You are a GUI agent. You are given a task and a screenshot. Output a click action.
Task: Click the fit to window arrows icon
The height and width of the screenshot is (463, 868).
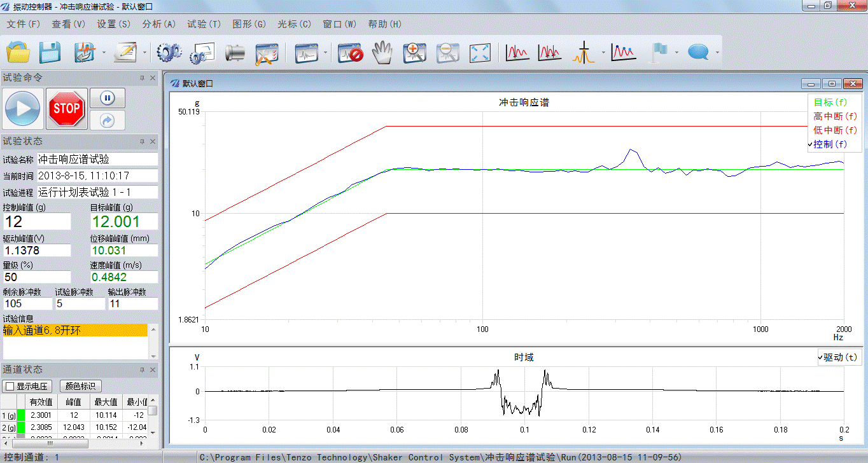pyautogui.click(x=480, y=53)
